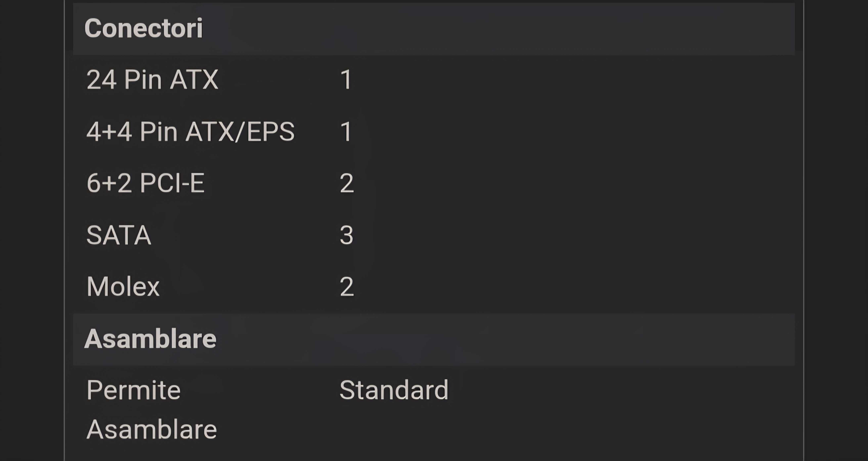Click the Molex connector count 2

pos(347,287)
